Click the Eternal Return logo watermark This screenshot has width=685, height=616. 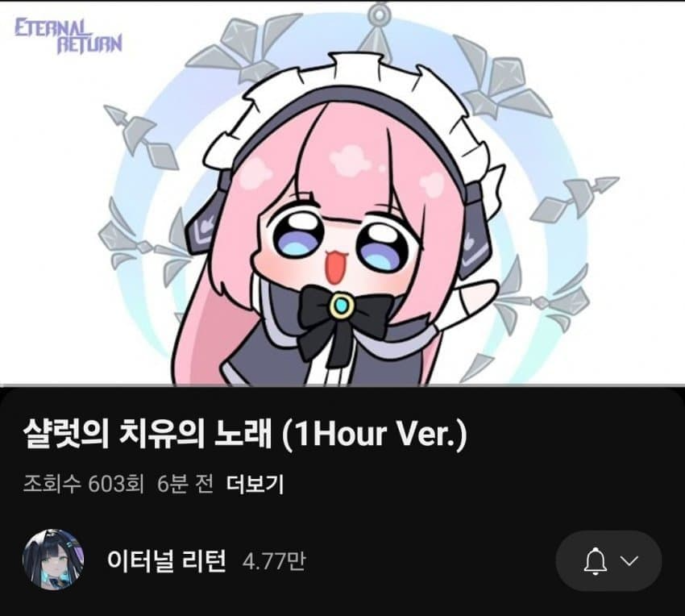coord(68,35)
